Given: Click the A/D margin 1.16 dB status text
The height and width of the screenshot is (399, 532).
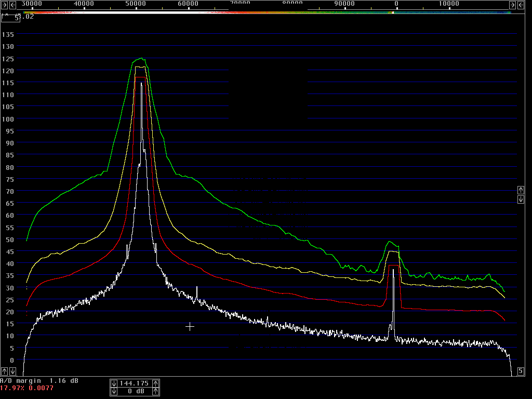Looking at the screenshot, I should pyautogui.click(x=39, y=381).
